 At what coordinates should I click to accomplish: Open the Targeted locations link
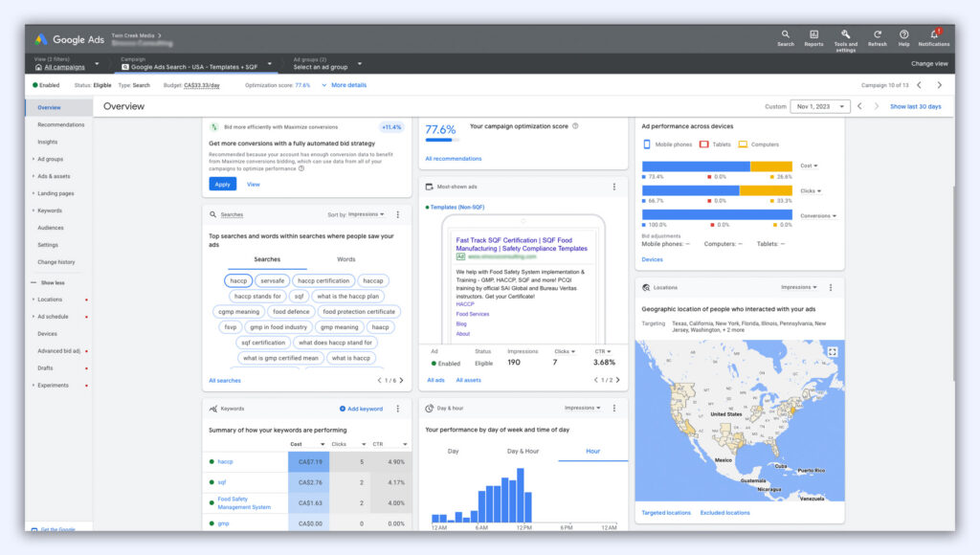pyautogui.click(x=666, y=513)
